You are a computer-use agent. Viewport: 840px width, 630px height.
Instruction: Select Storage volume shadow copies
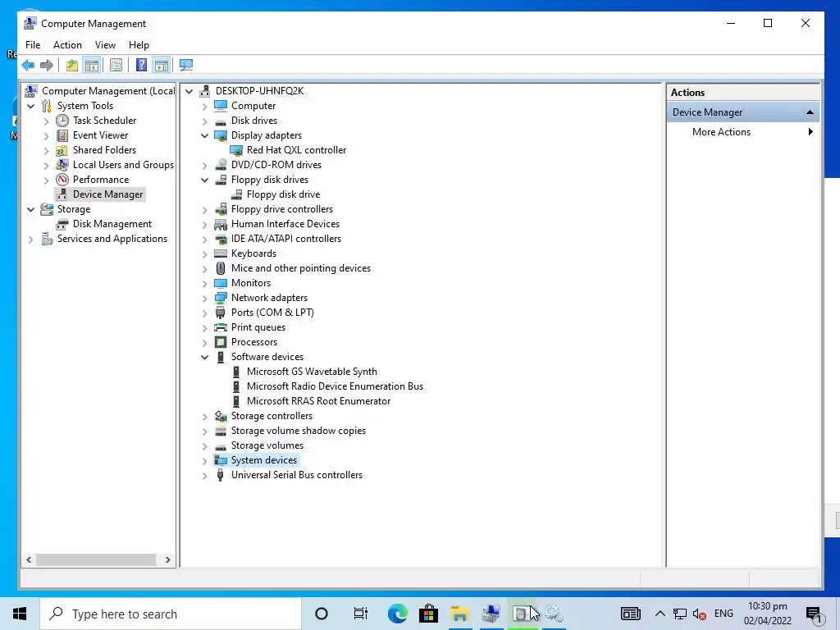click(x=299, y=431)
